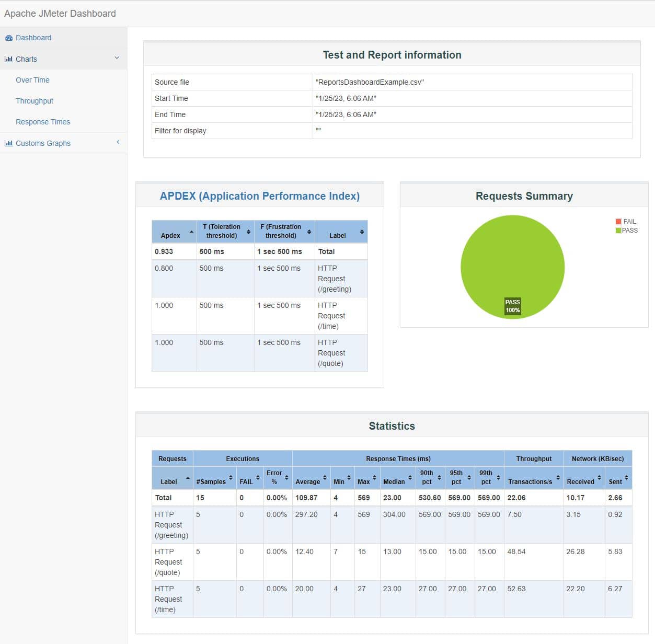
Task: Sort Statistics by 95th pct column
Action: coord(459,477)
